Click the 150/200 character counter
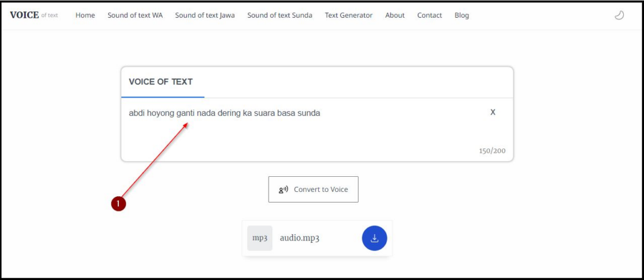Image resolution: width=644 pixels, height=280 pixels. coord(491,151)
